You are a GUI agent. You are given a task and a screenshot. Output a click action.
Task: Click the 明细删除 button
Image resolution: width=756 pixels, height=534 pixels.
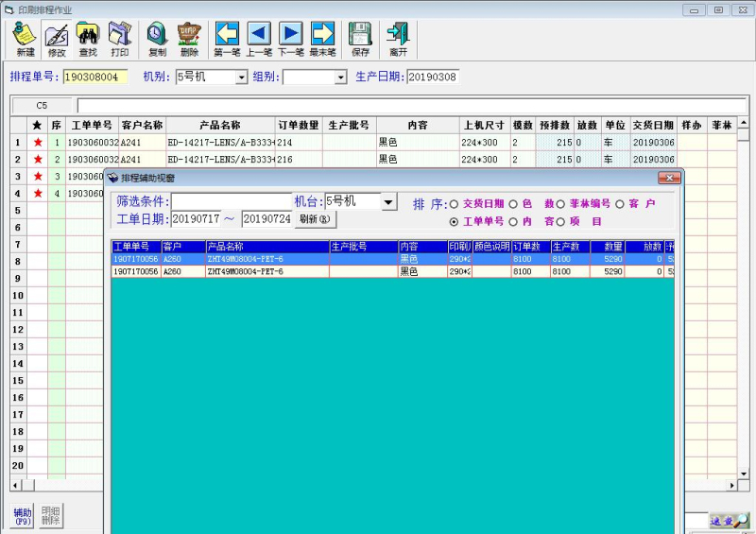pos(50,516)
